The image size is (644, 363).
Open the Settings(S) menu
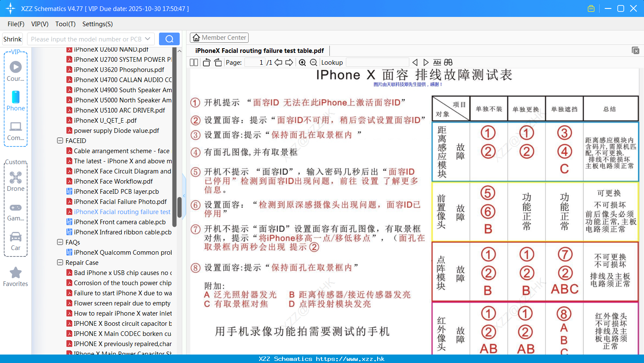tap(97, 24)
